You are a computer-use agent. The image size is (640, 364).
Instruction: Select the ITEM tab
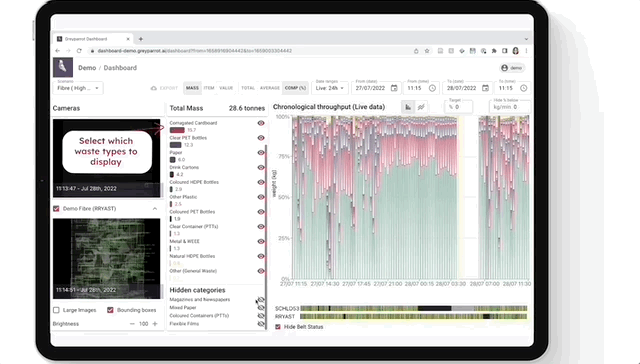coord(209,88)
